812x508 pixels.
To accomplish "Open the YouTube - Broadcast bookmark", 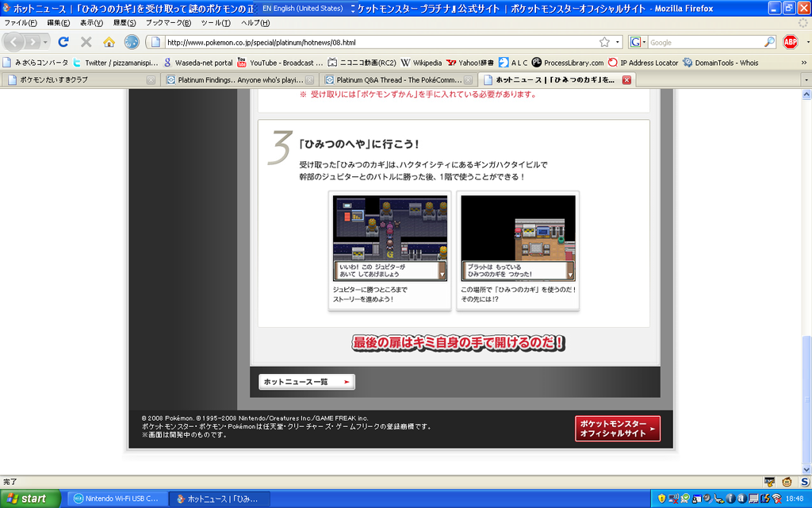I will click(280, 63).
